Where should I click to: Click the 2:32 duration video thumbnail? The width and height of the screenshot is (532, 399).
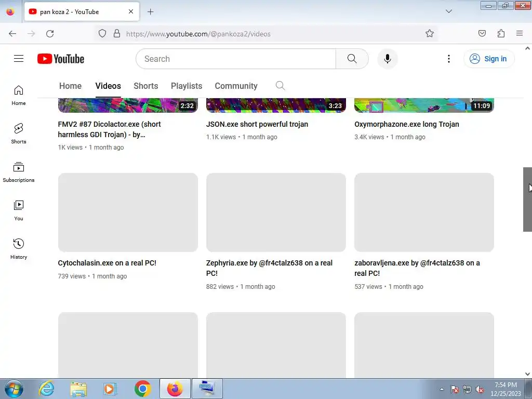(x=128, y=105)
